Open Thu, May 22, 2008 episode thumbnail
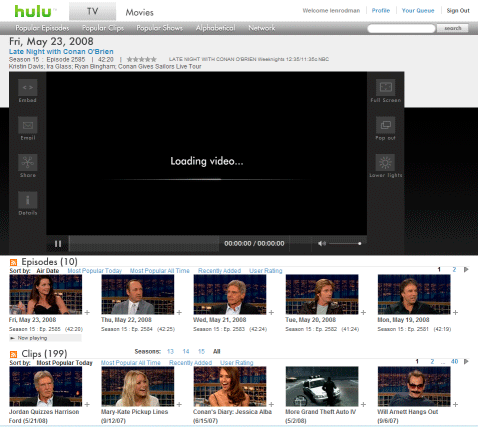Image resolution: width=478 pixels, height=427 pixels. pos(138,295)
